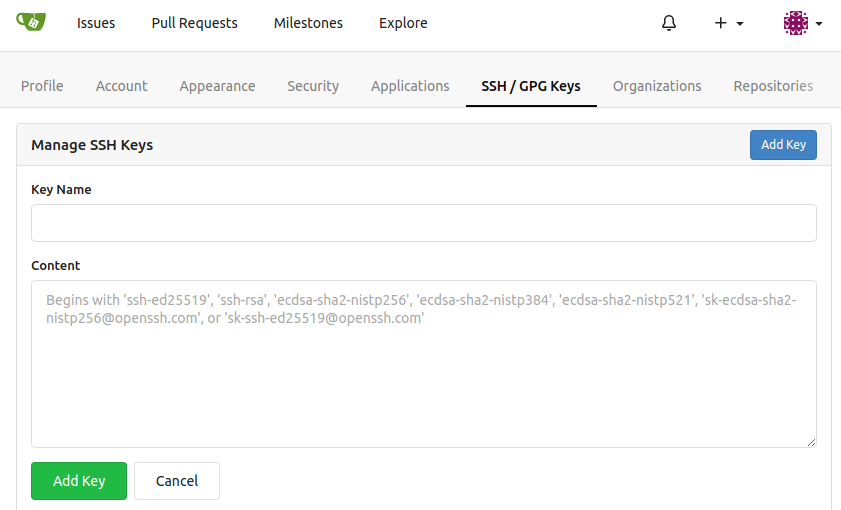Expand the create new dropdown arrow
Viewport: 841px width, 510px height.
(x=740, y=24)
